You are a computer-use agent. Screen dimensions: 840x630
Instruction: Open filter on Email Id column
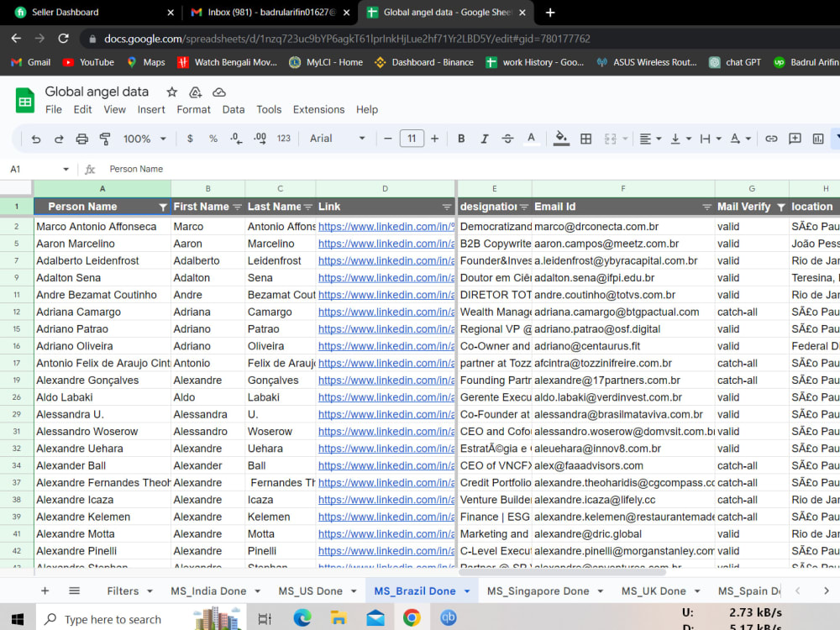point(706,207)
